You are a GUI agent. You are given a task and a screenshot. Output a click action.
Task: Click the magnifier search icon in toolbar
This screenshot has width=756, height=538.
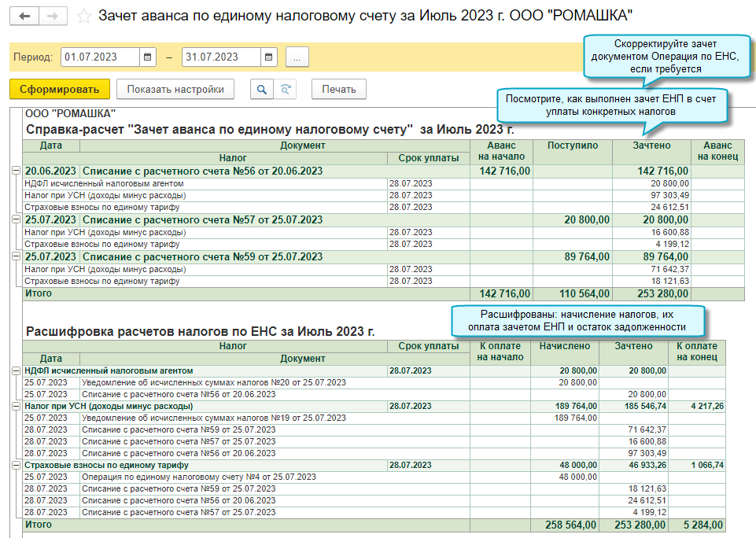pyautogui.click(x=261, y=89)
